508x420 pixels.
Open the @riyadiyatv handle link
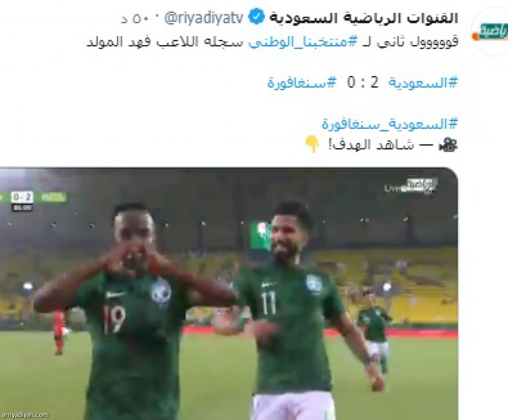204,18
